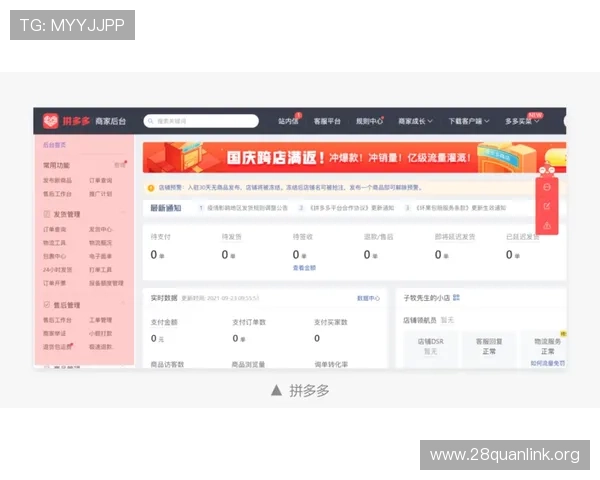Viewport: 600px width, 480px height.
Task: Open 报备额度管理 in the sidebar
Action: click(106, 283)
